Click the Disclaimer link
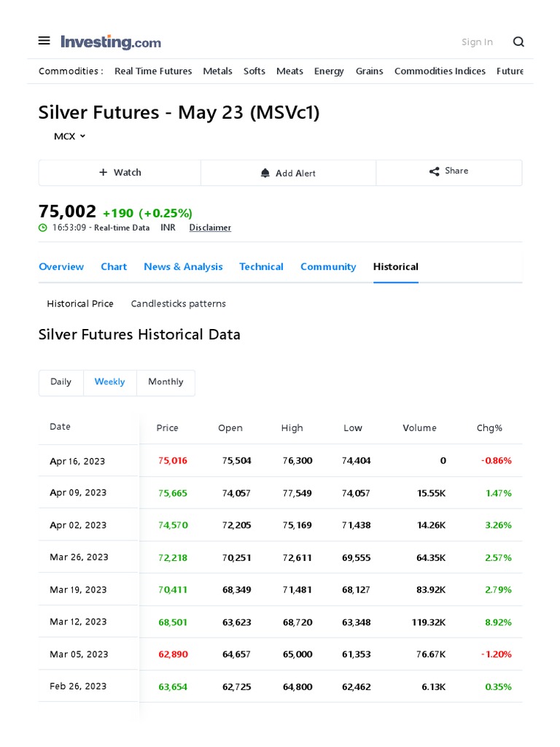The width and height of the screenshot is (560, 747). (x=210, y=228)
